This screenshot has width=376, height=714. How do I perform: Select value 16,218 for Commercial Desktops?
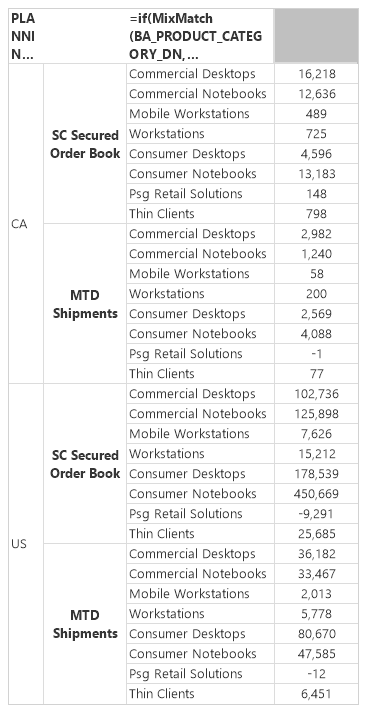(x=316, y=74)
